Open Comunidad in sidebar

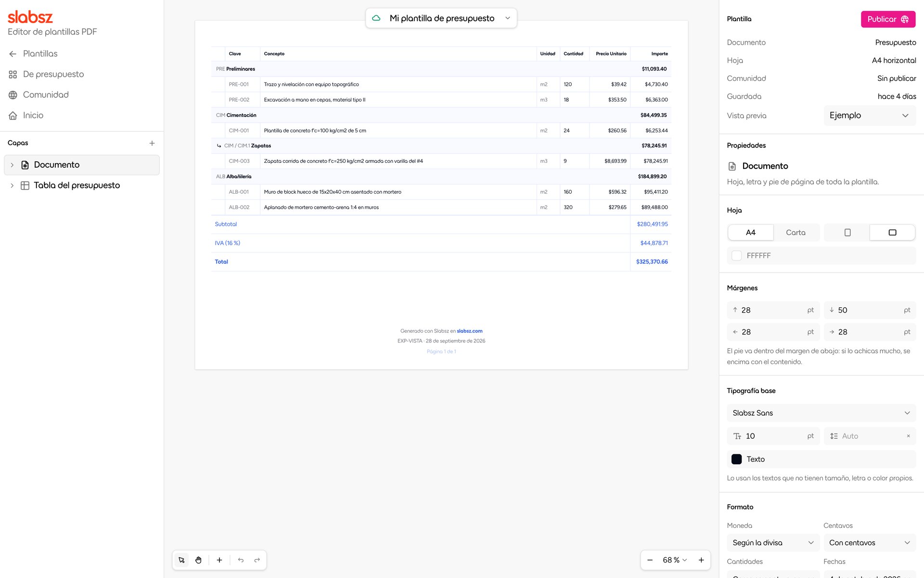38,95
